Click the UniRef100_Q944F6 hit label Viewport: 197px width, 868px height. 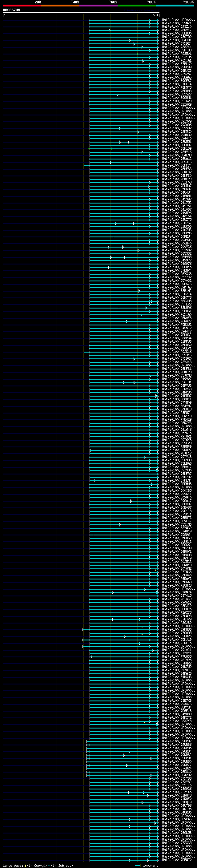pos(177,139)
